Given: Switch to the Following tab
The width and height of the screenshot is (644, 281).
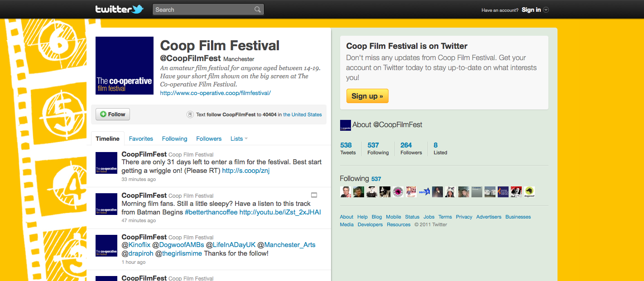Looking at the screenshot, I should coord(174,139).
